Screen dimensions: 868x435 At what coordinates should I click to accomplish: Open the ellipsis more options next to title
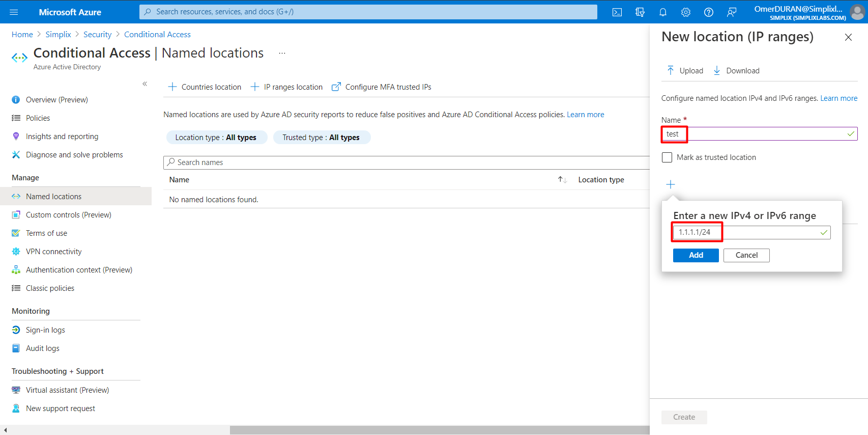(x=282, y=53)
